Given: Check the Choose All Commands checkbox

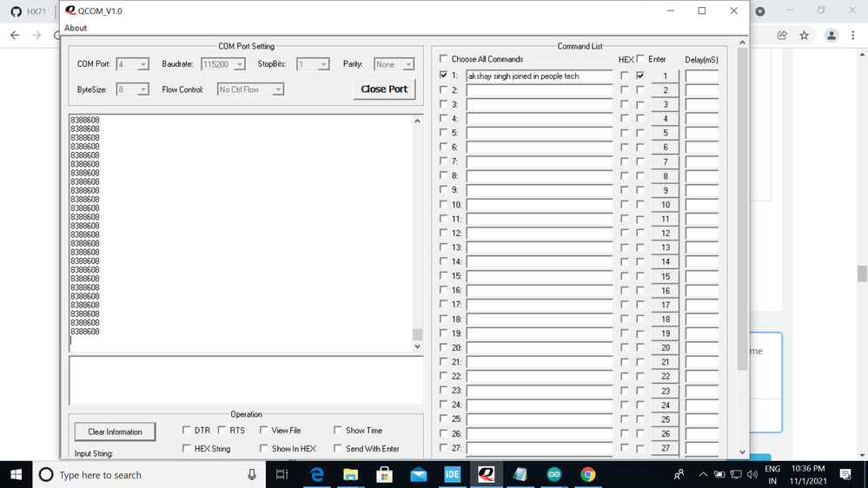Looking at the screenshot, I should pos(443,59).
